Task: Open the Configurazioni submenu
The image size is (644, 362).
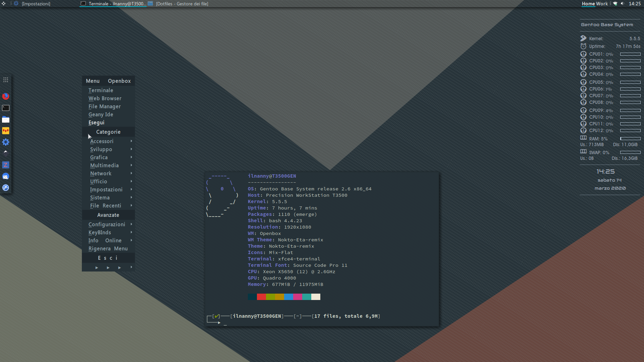Action: 107,225
